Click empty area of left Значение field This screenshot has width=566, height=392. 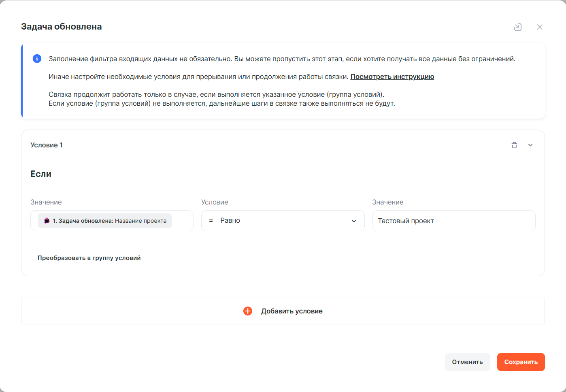click(x=183, y=221)
